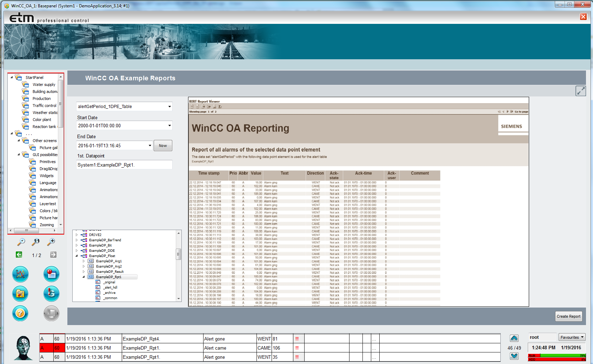The height and width of the screenshot is (364, 593).
Task: Click the orange question mark help icon
Action: click(x=20, y=313)
